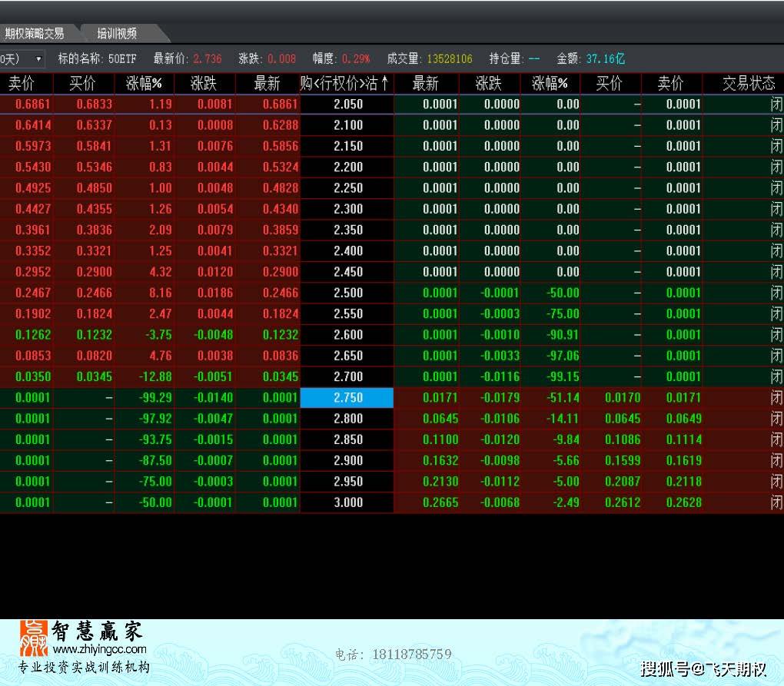
Task: Select the 2.850 strike price
Action: point(348,440)
